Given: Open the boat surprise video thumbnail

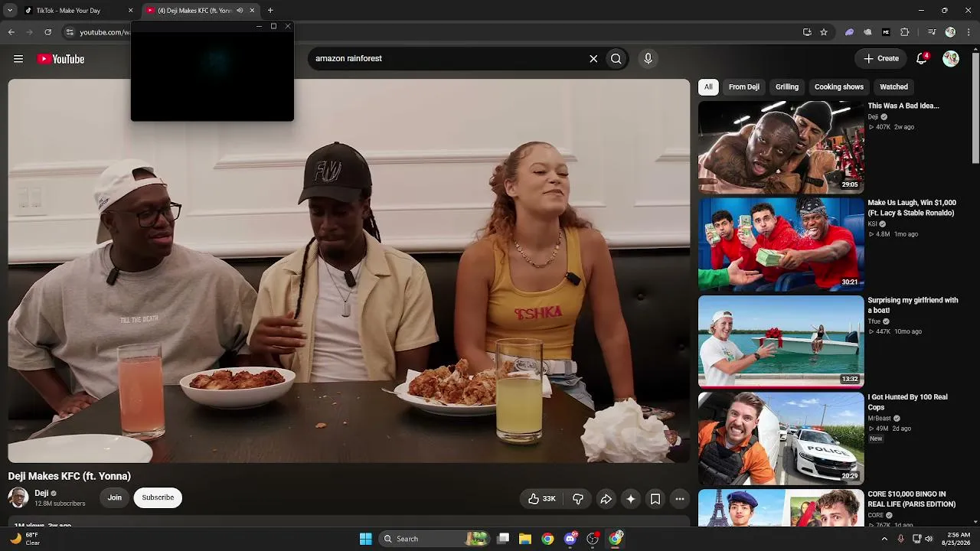Looking at the screenshot, I should click(781, 341).
